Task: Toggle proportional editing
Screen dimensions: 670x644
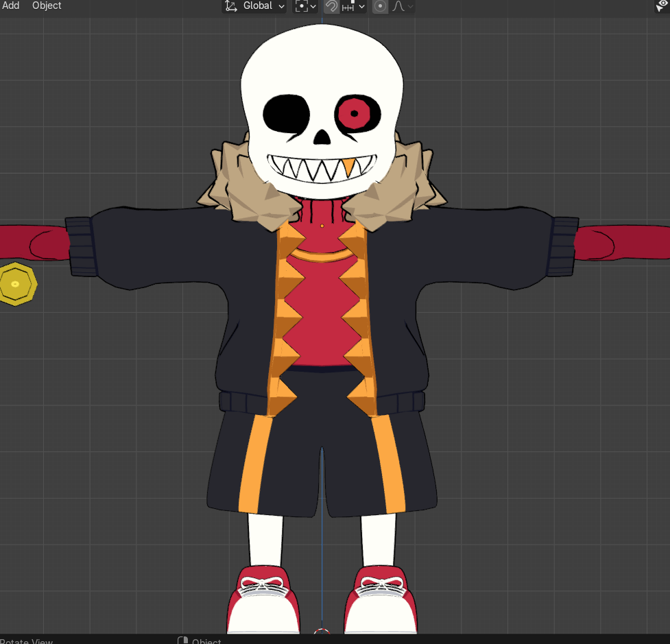Action: point(380,6)
